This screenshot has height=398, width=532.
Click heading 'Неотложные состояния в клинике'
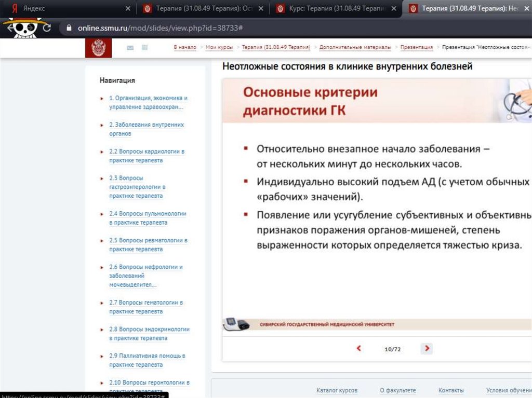pos(347,66)
